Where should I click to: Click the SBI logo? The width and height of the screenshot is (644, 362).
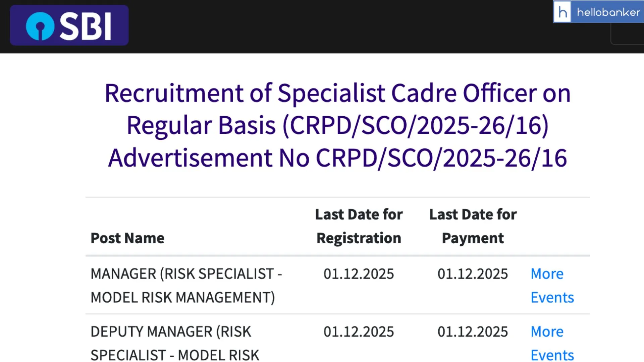pos(69,25)
